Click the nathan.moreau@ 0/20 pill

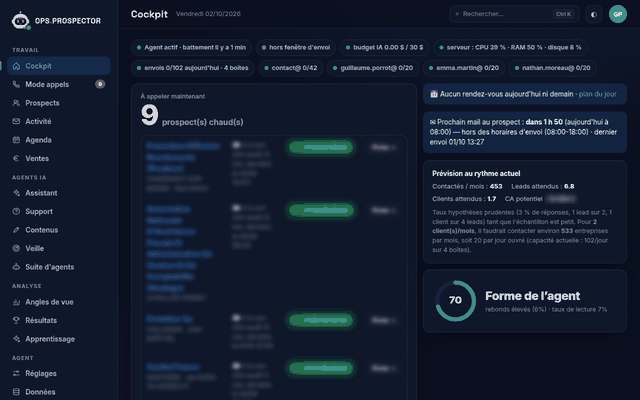coord(553,68)
